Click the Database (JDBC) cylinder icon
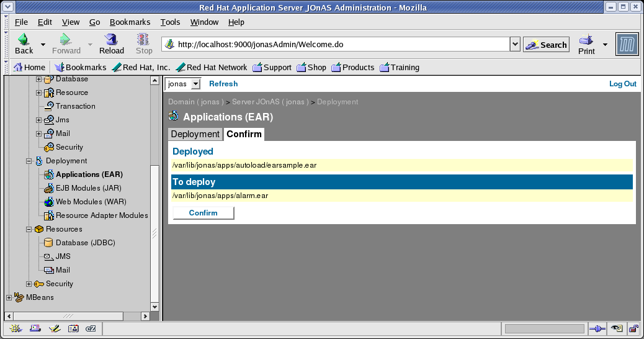644x339 pixels. (x=48, y=242)
